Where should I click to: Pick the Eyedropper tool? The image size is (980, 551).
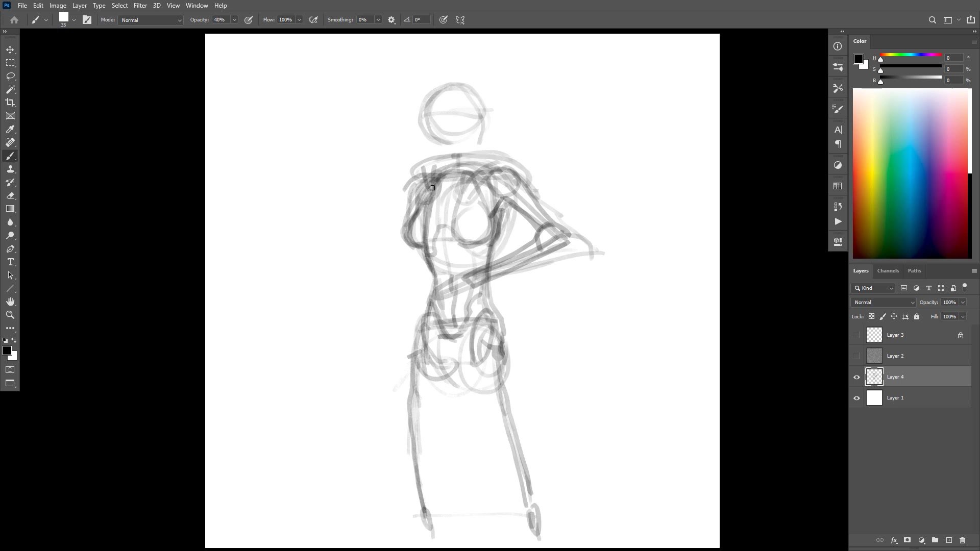pos(10,130)
